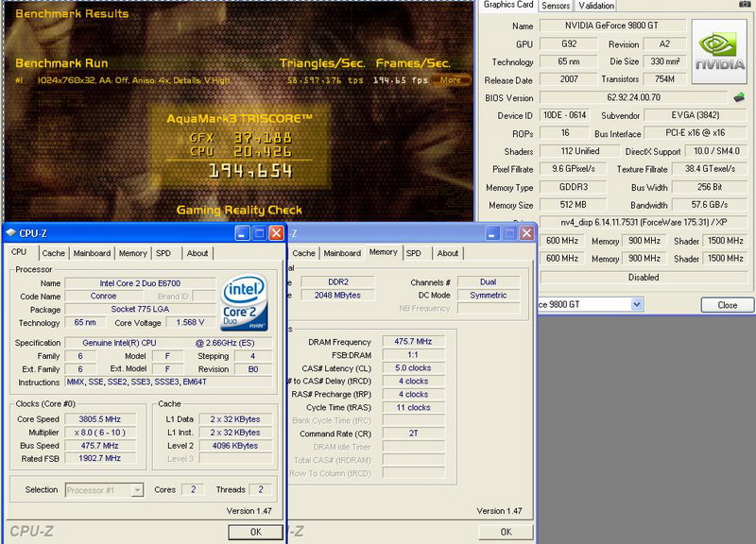
Task: Click OK in the CPU-Z Memory window
Action: pyautogui.click(x=506, y=532)
